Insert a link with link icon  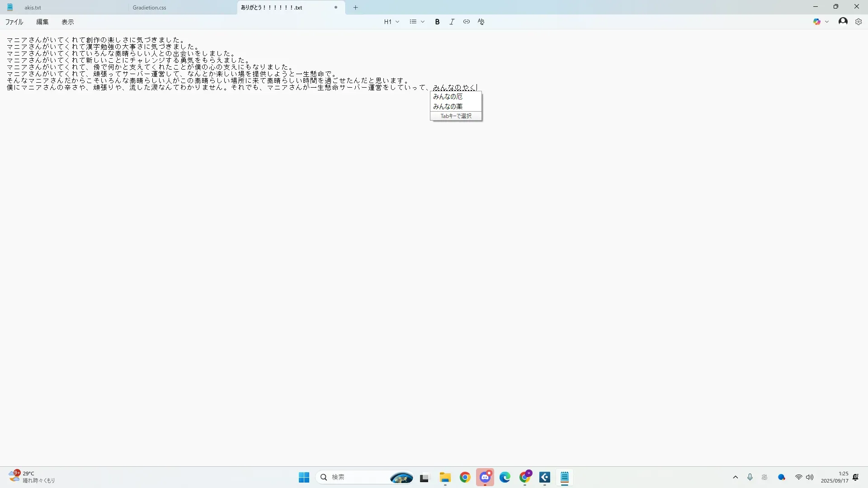466,22
